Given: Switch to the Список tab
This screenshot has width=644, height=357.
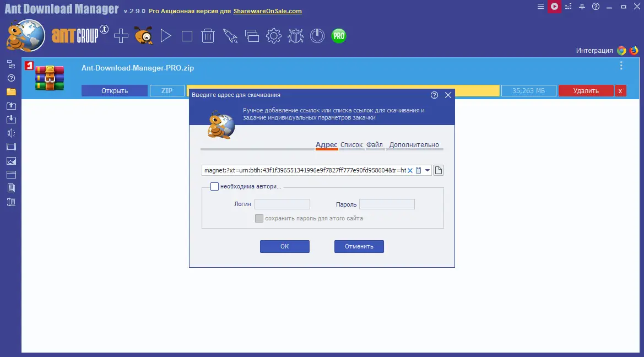Looking at the screenshot, I should 351,144.
